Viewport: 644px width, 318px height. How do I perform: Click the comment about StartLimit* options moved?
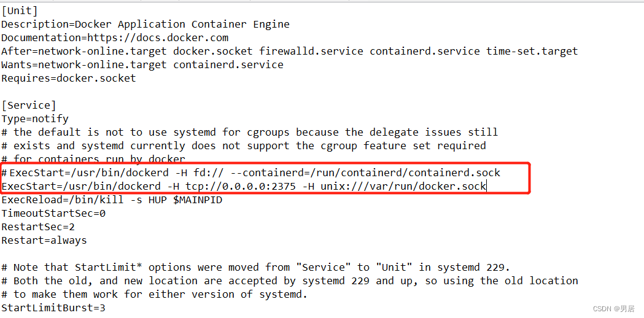tap(255, 268)
